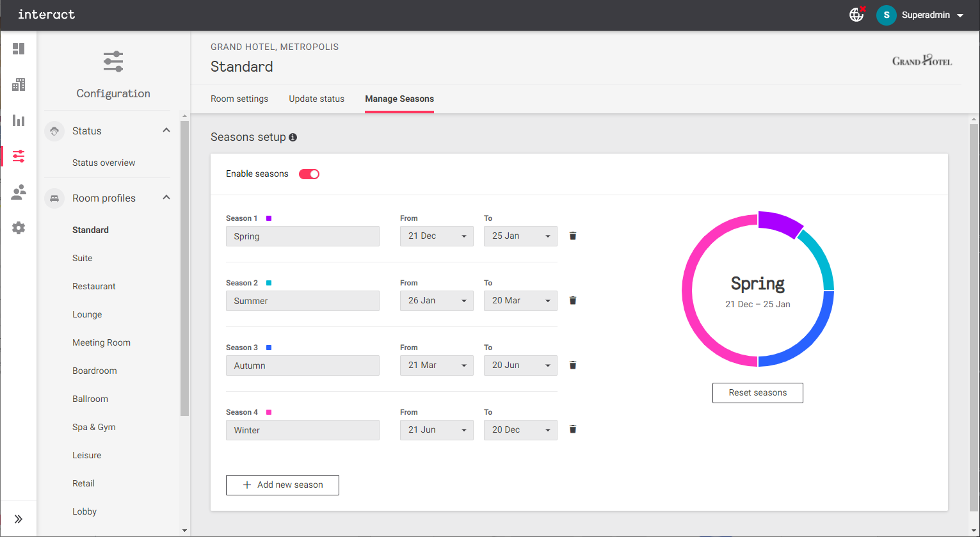This screenshot has width=980, height=537.
Task: Select the Boardroom profile
Action: (x=95, y=371)
